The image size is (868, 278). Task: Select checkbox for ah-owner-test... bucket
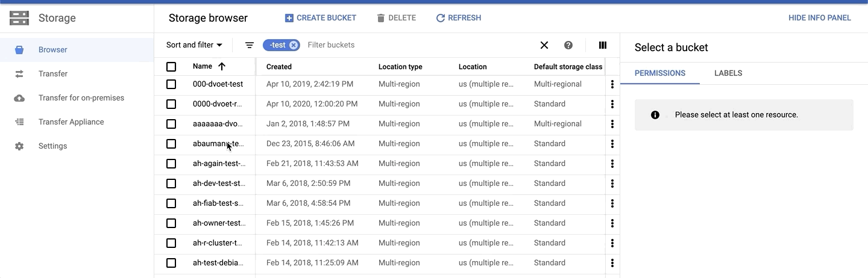coord(171,223)
